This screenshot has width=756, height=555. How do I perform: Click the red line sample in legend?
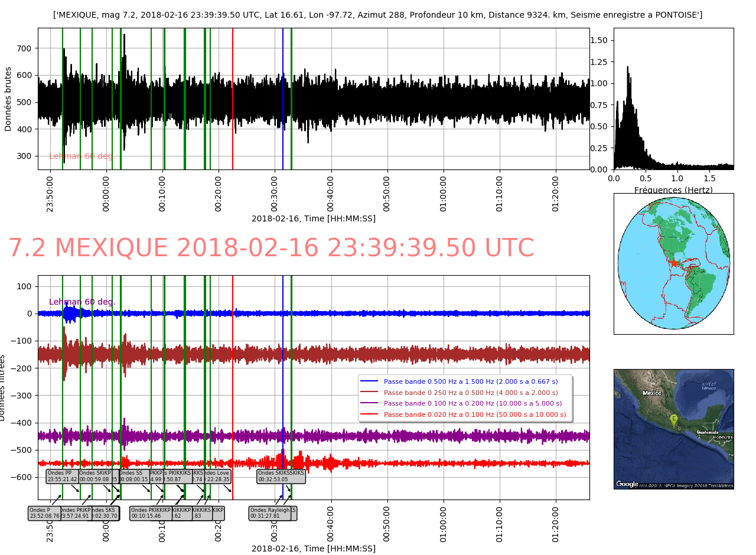point(369,414)
